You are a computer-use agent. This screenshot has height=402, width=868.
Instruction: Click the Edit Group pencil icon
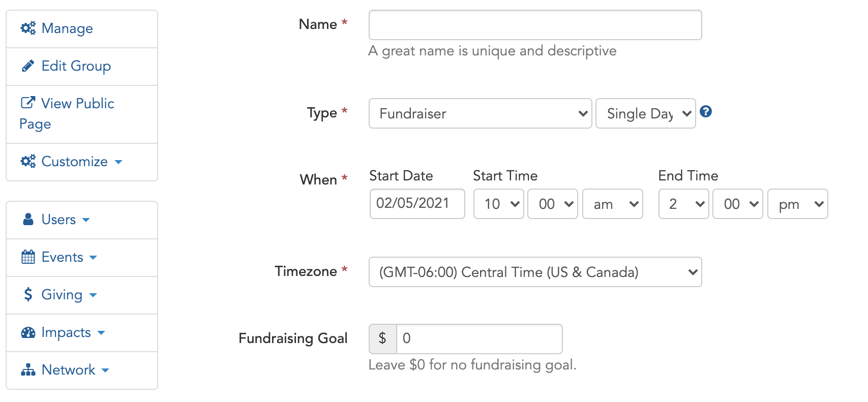(x=28, y=66)
